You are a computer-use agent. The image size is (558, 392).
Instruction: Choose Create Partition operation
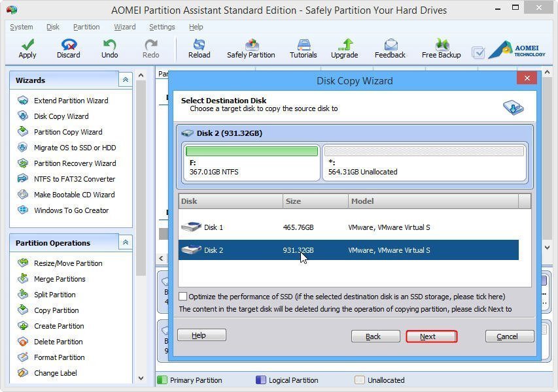pos(50,325)
